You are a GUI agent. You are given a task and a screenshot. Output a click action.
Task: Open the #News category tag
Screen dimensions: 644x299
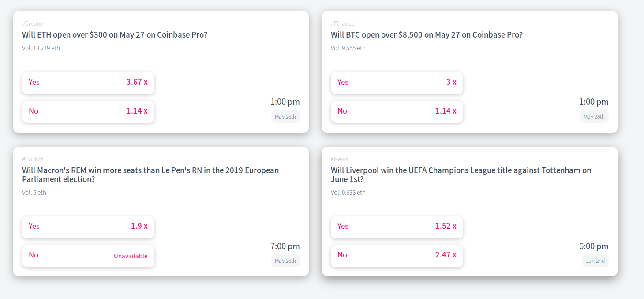click(x=339, y=159)
